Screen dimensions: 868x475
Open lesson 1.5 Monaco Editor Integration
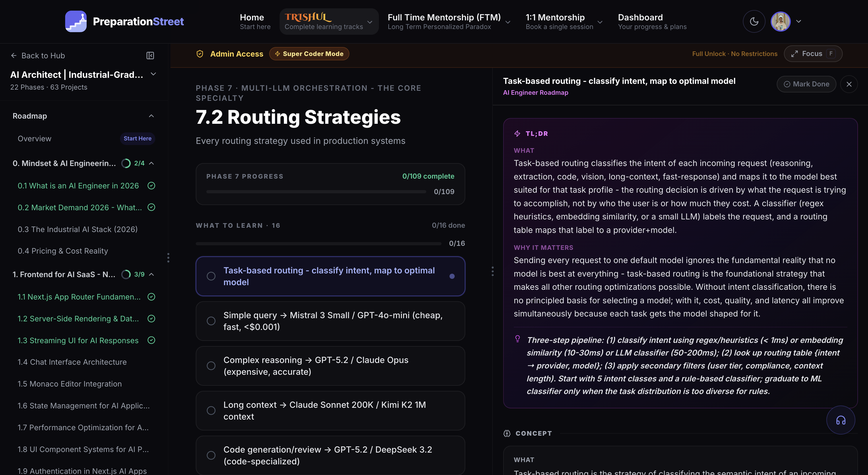coord(69,384)
